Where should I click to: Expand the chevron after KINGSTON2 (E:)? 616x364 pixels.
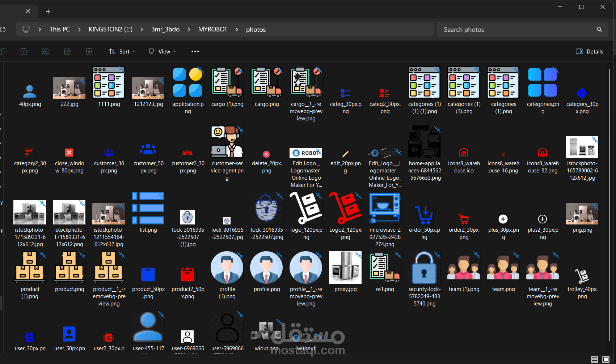pyautogui.click(x=142, y=30)
